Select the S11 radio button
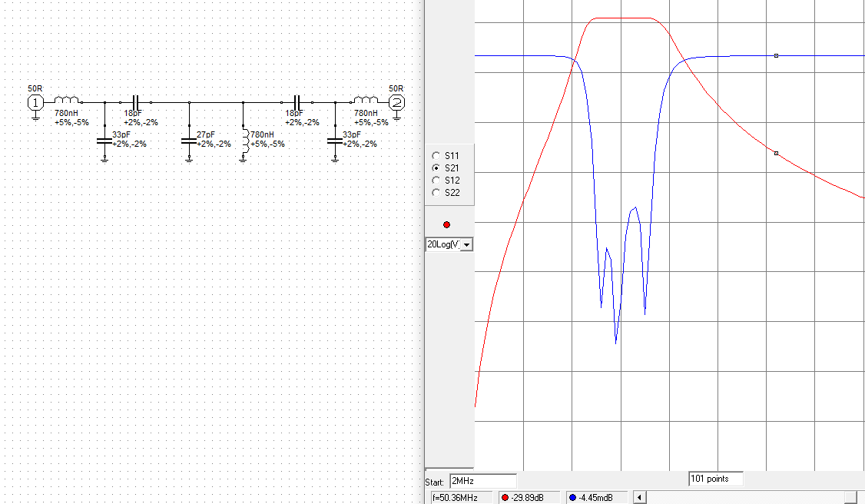 click(436, 155)
